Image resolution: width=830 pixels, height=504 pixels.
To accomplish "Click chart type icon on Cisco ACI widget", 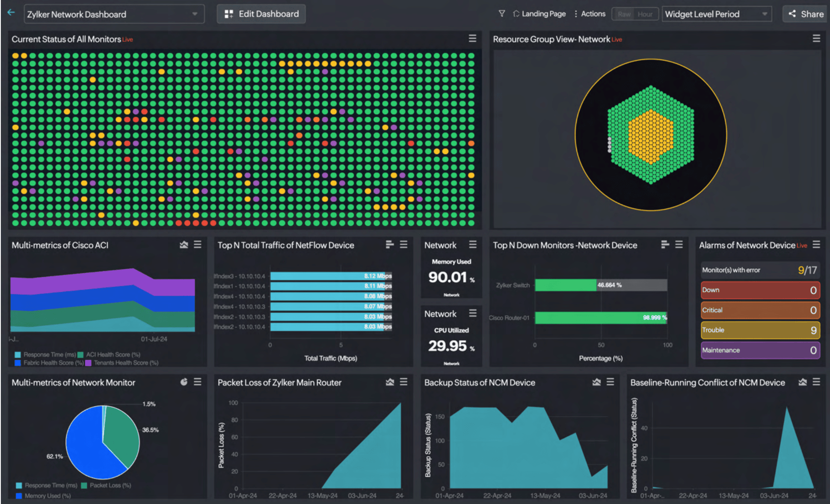I will point(184,245).
